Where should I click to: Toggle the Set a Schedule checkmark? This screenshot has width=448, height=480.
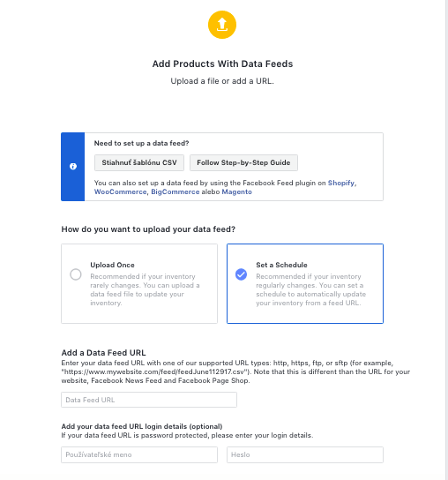[241, 274]
